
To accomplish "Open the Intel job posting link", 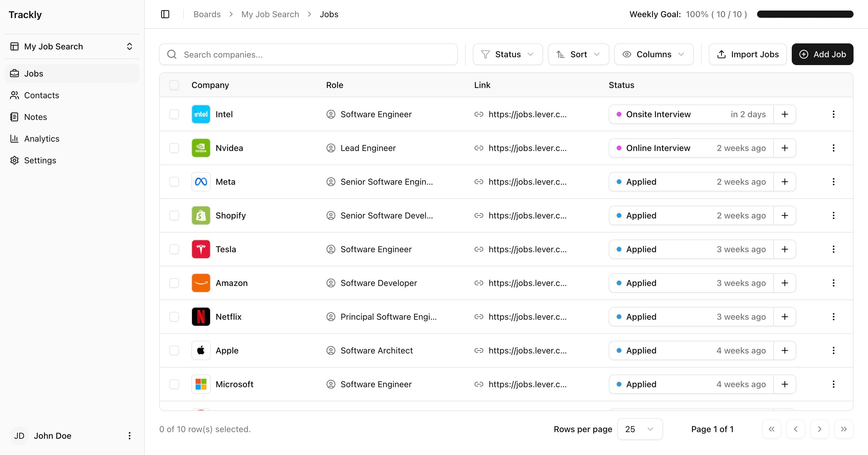I will tap(527, 114).
